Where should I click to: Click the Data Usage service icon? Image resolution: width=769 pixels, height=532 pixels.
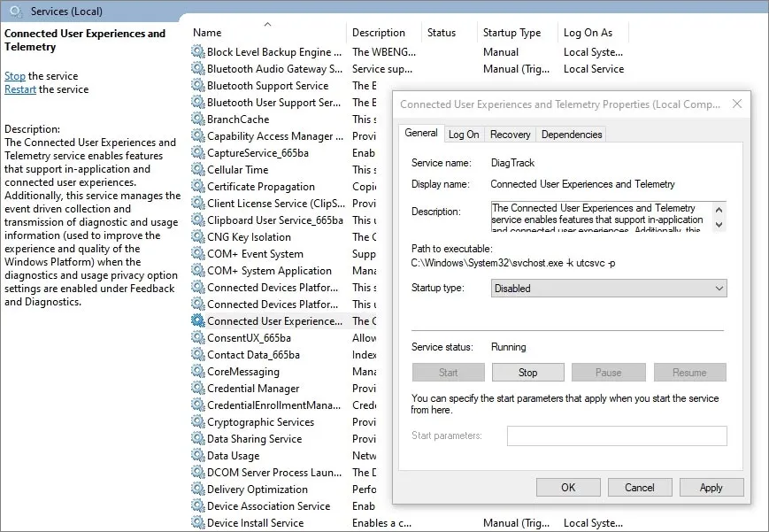pos(196,455)
